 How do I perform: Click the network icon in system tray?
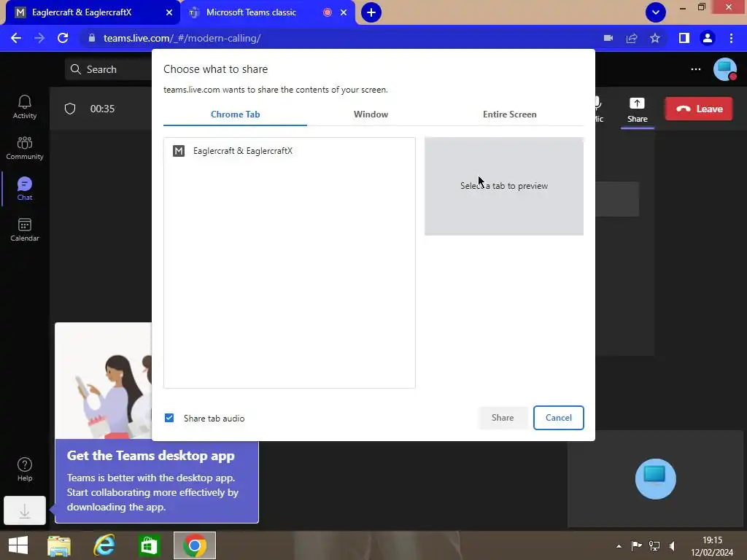(654, 546)
